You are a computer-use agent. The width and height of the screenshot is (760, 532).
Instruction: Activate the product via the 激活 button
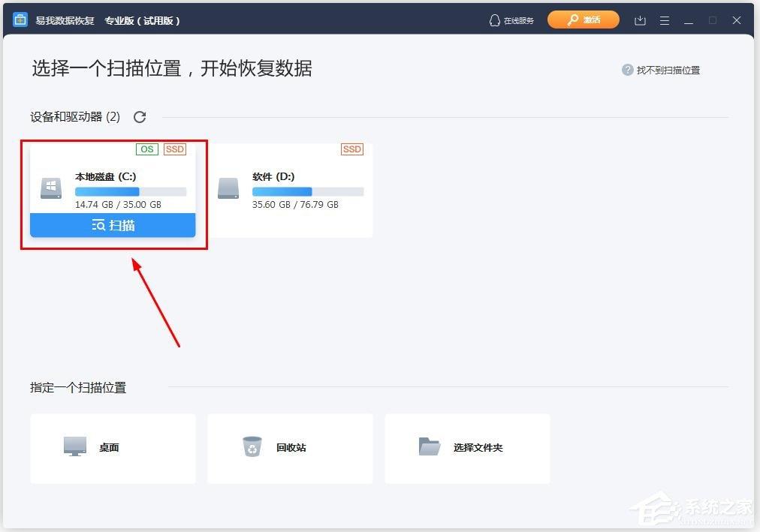click(x=584, y=20)
